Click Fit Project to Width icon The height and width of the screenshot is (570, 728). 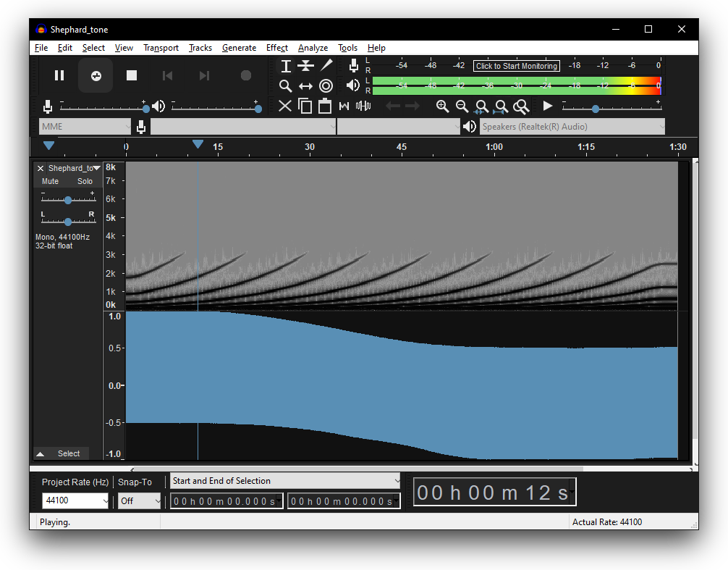tap(501, 107)
